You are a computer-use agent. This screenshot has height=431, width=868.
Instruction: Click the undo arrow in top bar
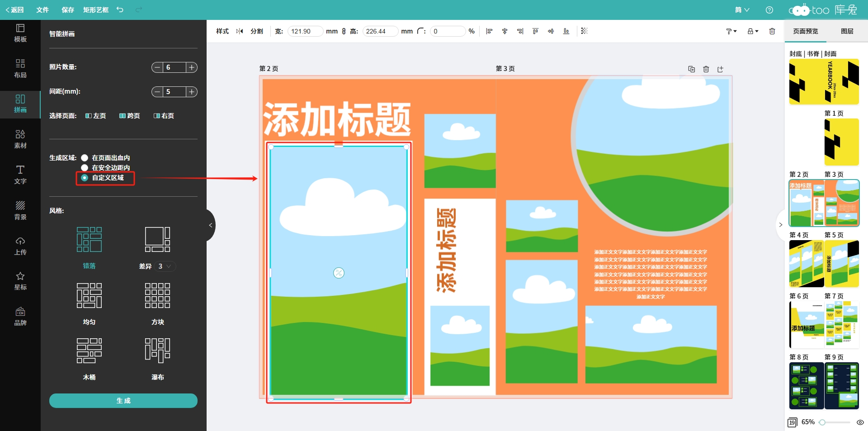120,9
